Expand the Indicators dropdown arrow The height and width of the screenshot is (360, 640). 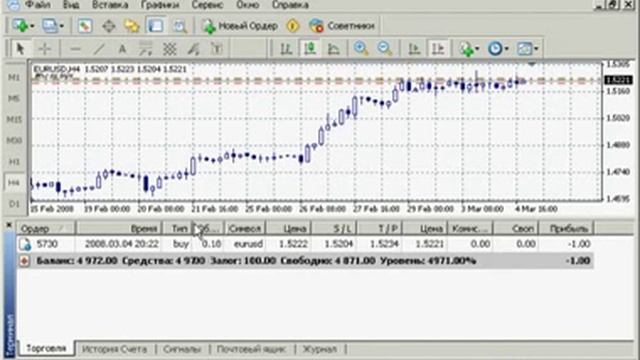(x=478, y=49)
